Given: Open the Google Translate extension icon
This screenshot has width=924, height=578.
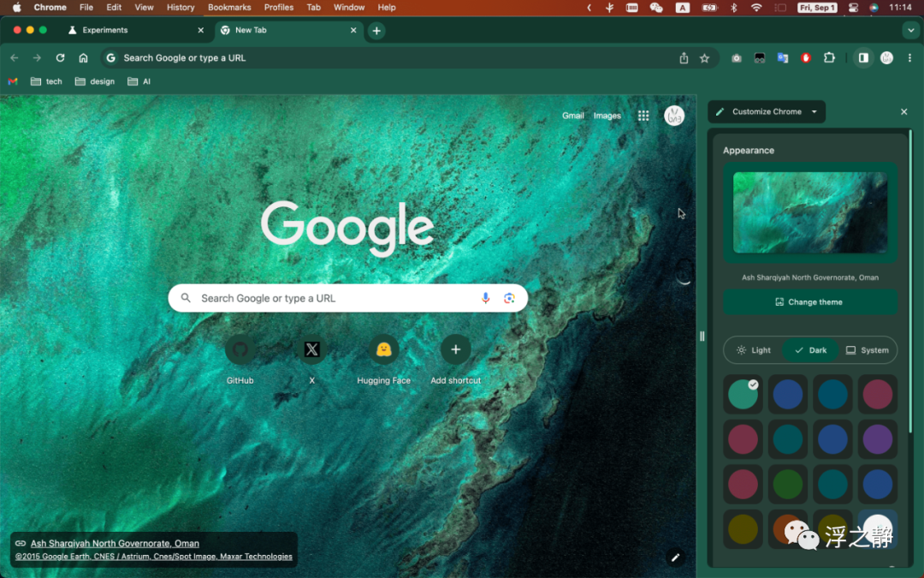Looking at the screenshot, I should (783, 58).
